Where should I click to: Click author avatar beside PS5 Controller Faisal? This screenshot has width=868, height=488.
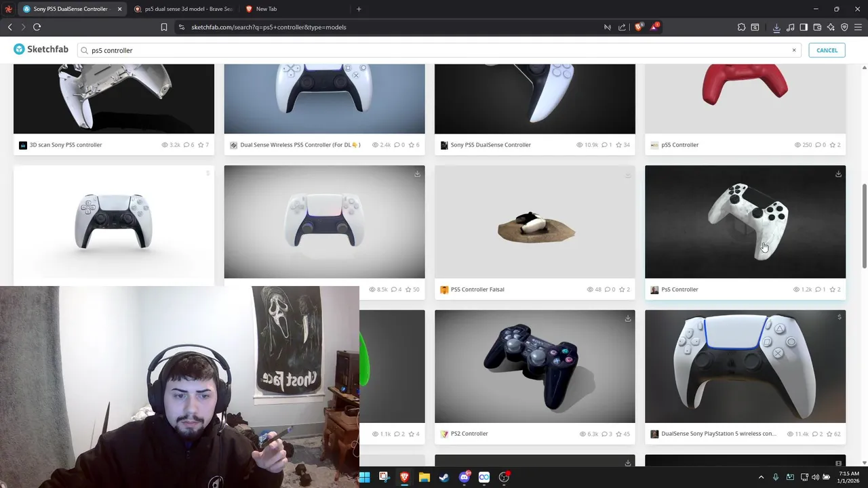(x=444, y=289)
